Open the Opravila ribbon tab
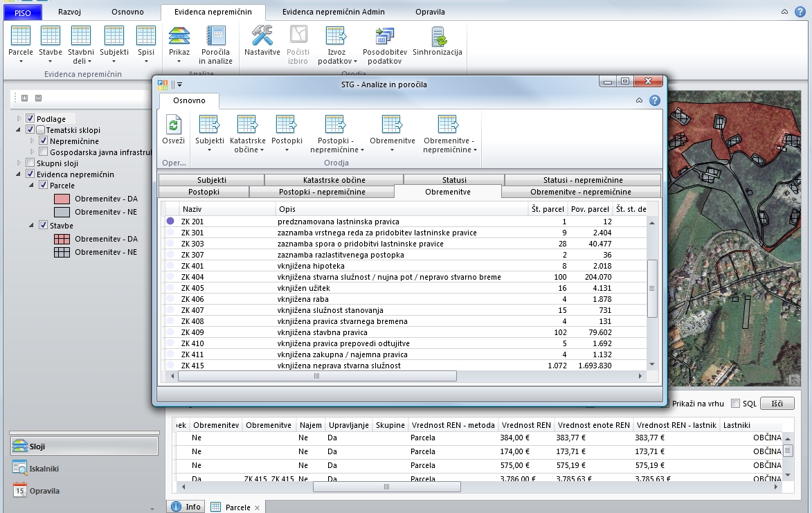The image size is (812, 513). 430,12
